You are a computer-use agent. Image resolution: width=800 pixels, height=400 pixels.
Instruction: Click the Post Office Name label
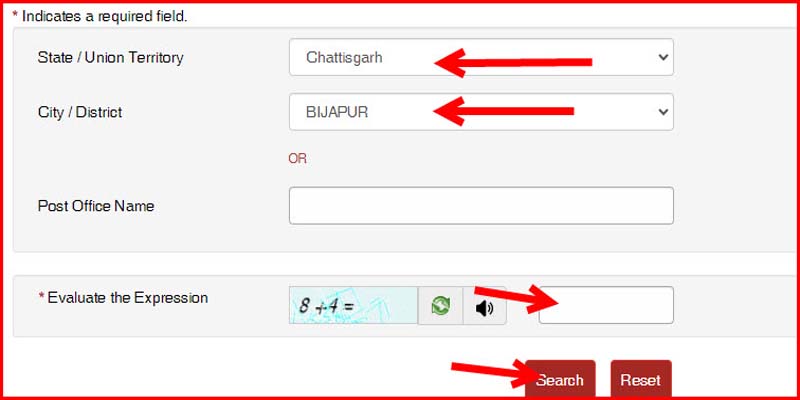pos(96,206)
